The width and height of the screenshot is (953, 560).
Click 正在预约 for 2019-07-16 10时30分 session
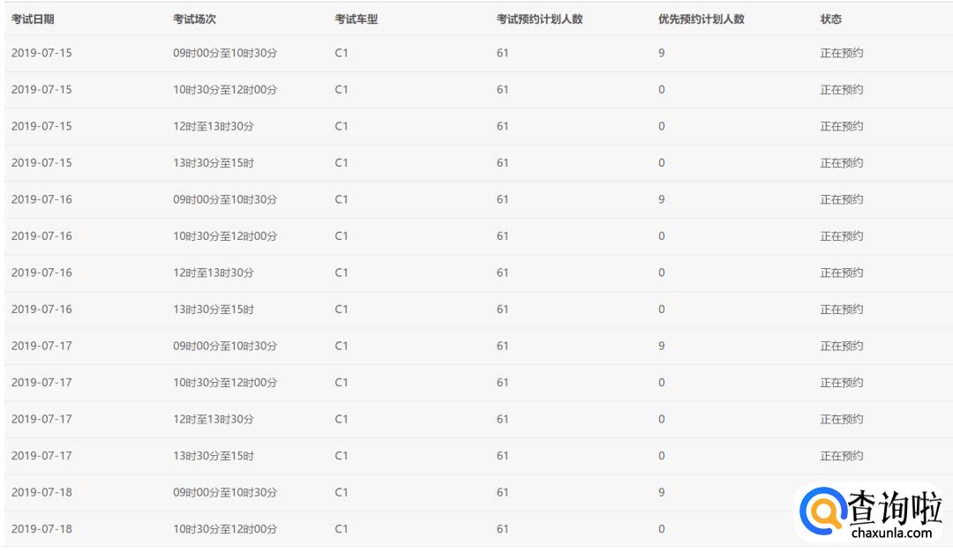pyautogui.click(x=841, y=236)
